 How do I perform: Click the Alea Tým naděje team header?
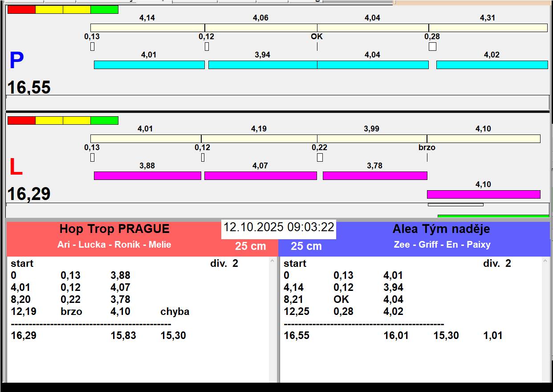coord(441,229)
